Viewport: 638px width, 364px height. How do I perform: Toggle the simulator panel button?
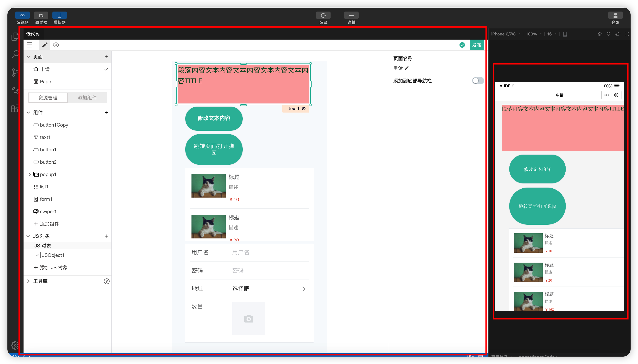click(x=59, y=15)
